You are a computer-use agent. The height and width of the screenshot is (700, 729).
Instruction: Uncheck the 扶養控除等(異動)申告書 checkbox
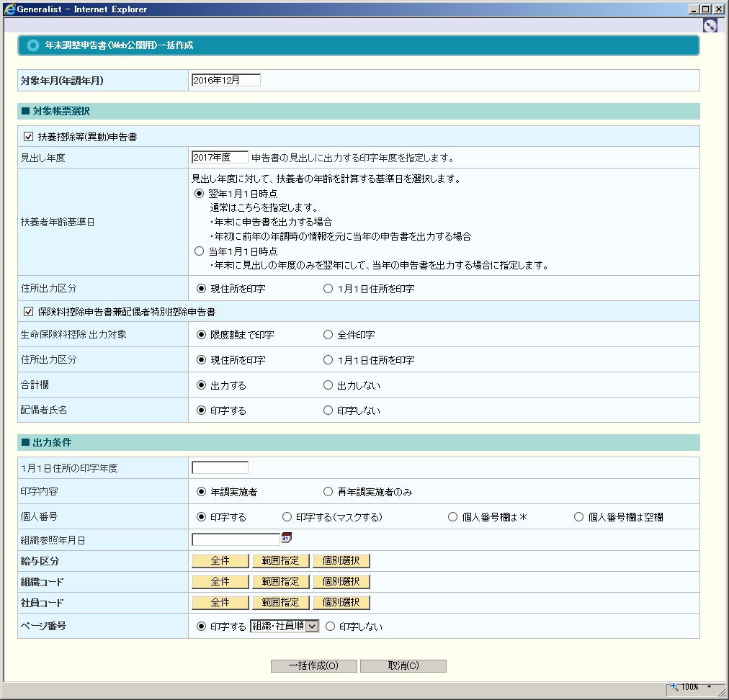29,136
